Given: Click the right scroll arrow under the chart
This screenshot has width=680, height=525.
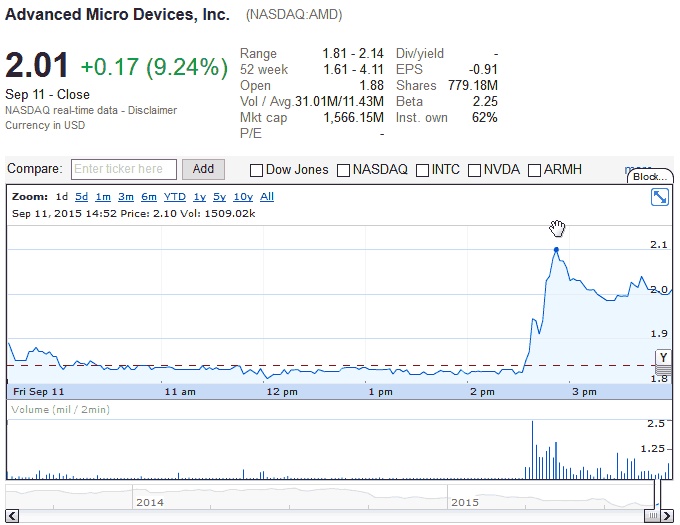Looking at the screenshot, I should click(x=667, y=516).
